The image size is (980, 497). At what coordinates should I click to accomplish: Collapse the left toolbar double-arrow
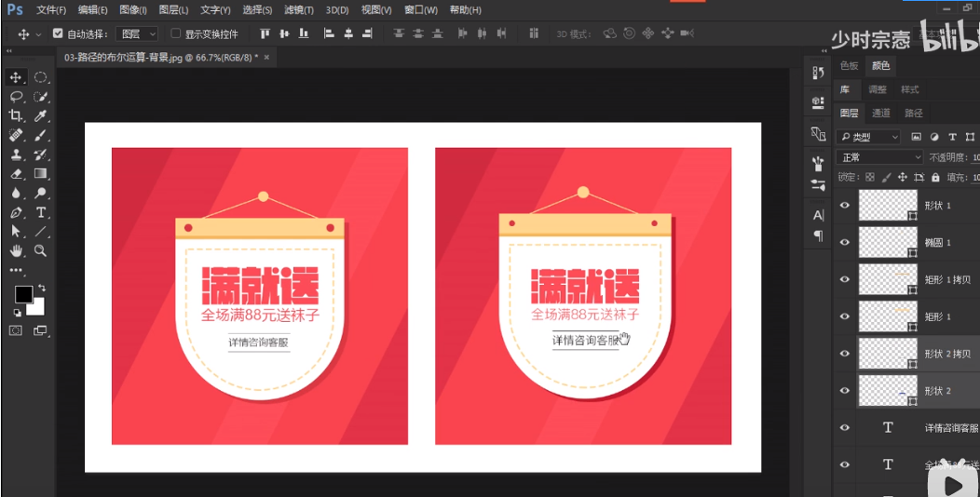8,51
